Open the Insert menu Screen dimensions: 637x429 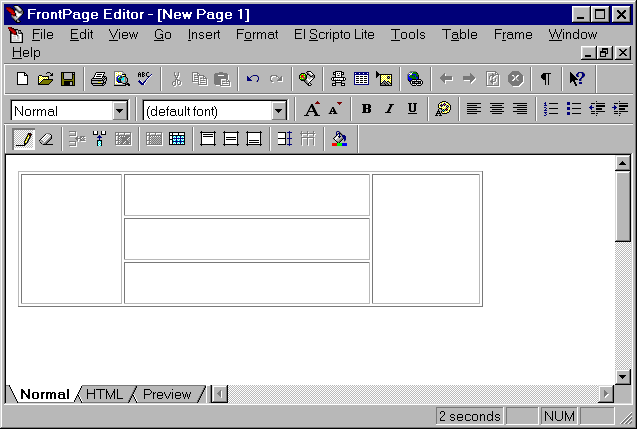click(x=204, y=35)
